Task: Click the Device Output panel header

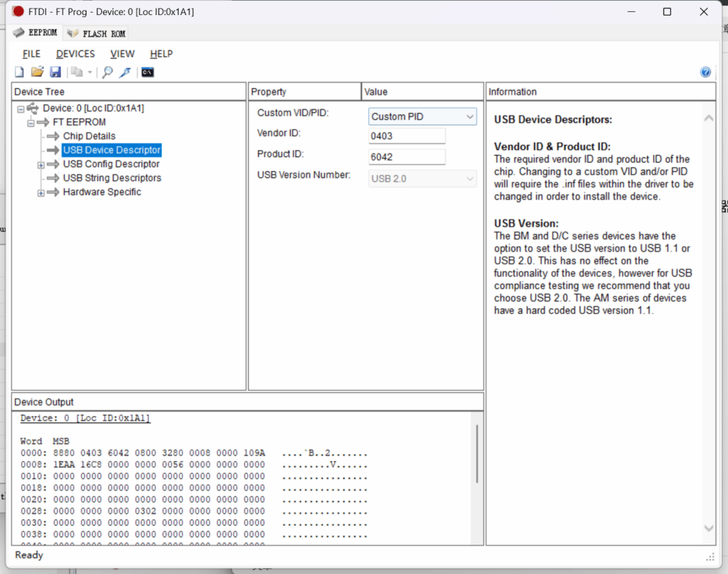Action: click(x=247, y=402)
